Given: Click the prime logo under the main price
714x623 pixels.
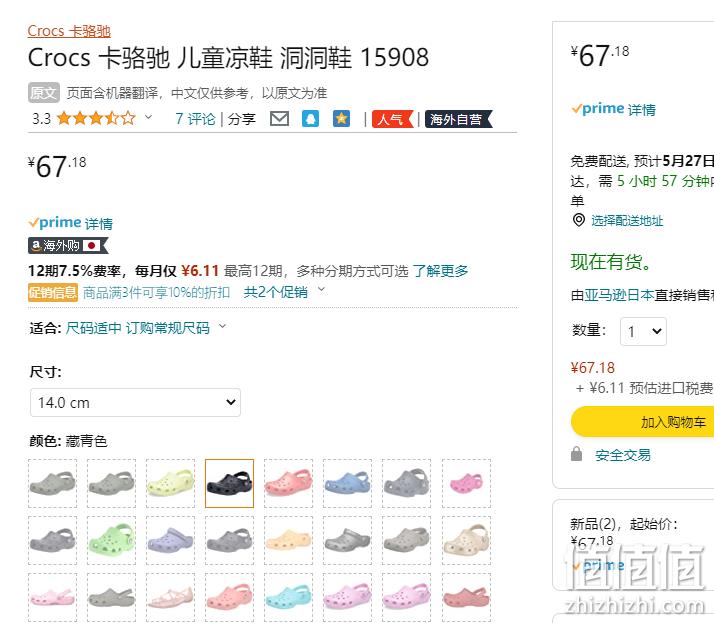Looking at the screenshot, I should tap(55, 223).
